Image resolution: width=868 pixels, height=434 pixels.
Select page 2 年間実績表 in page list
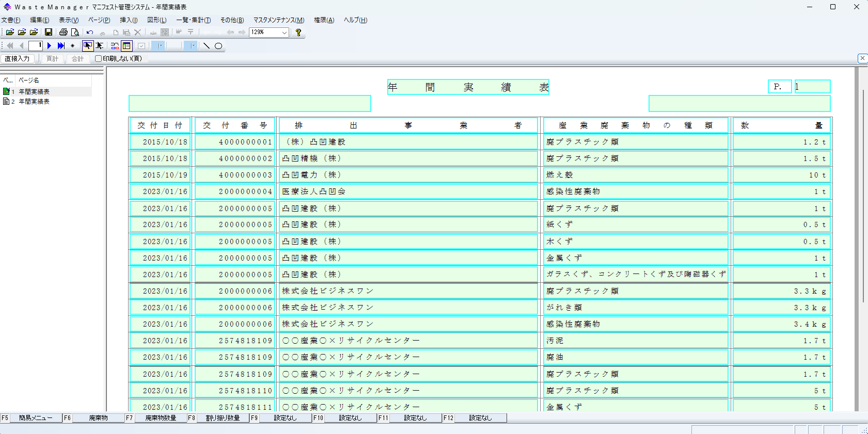point(34,102)
